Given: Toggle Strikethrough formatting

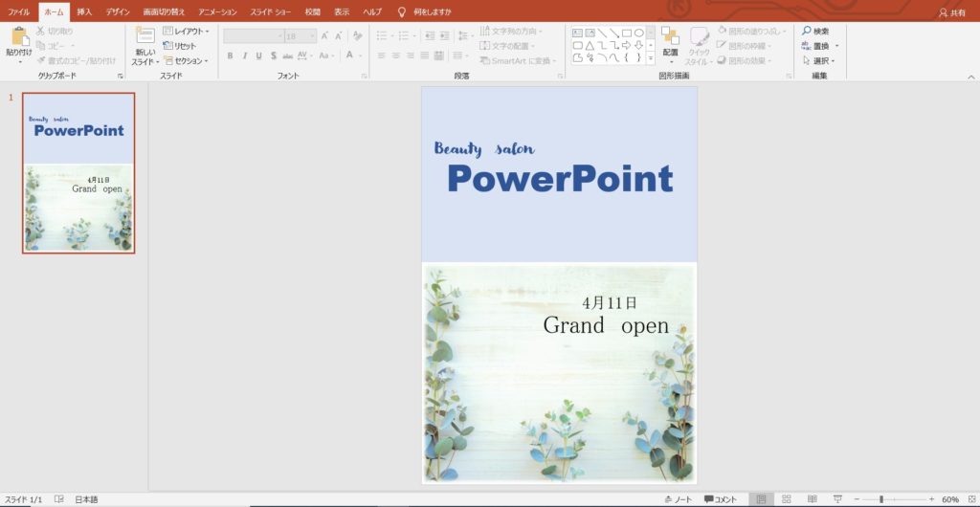Looking at the screenshot, I should tap(287, 55).
